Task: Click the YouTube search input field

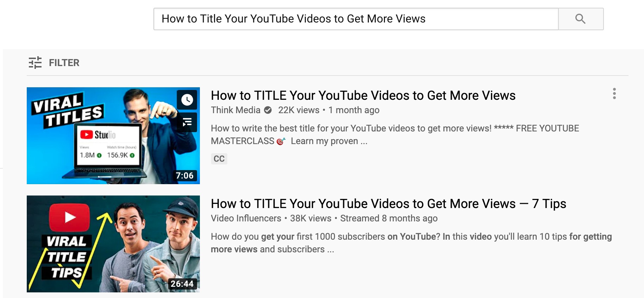Action: [x=356, y=19]
